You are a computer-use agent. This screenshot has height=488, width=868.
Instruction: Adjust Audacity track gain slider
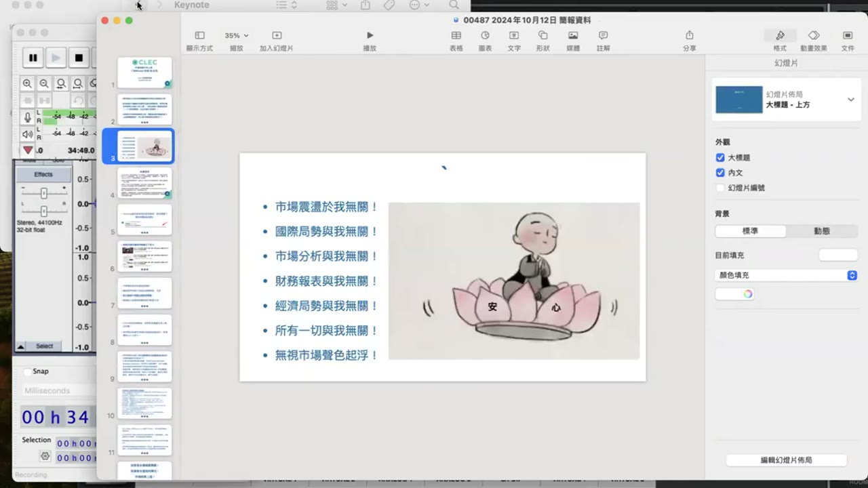(x=43, y=192)
